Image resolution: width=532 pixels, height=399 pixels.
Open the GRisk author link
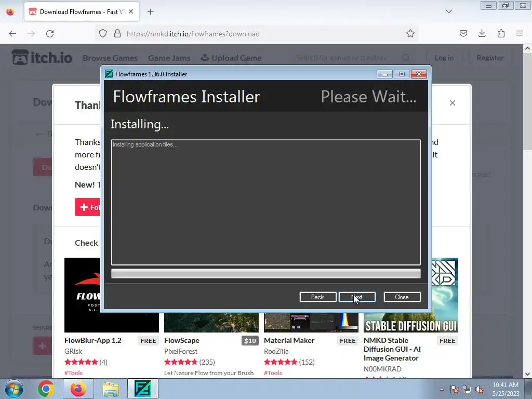coord(73,351)
